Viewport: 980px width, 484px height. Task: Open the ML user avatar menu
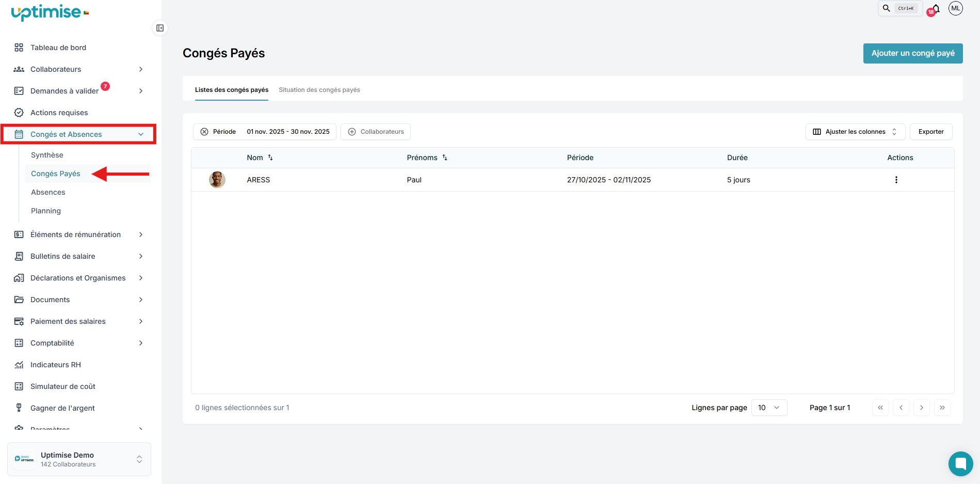(x=955, y=8)
